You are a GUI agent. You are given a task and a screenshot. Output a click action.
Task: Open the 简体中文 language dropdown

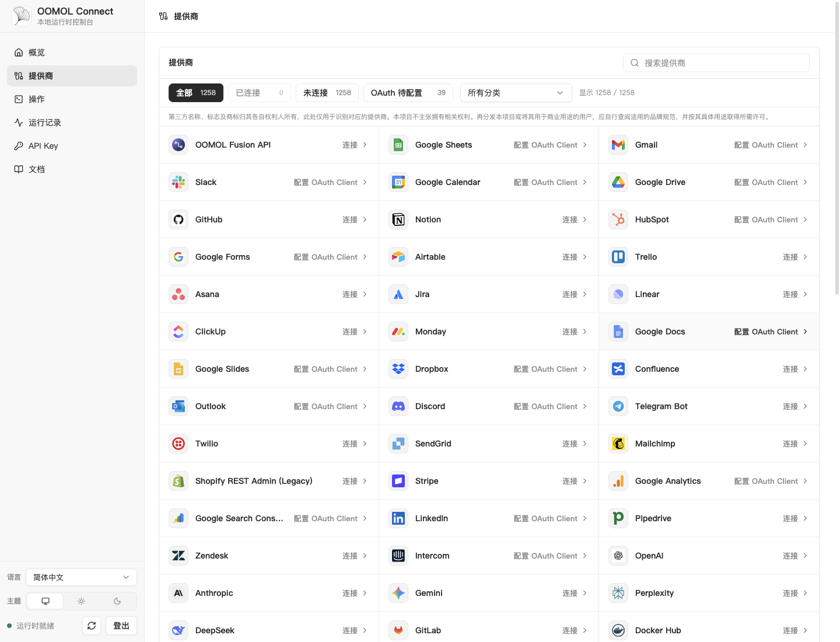(82, 577)
